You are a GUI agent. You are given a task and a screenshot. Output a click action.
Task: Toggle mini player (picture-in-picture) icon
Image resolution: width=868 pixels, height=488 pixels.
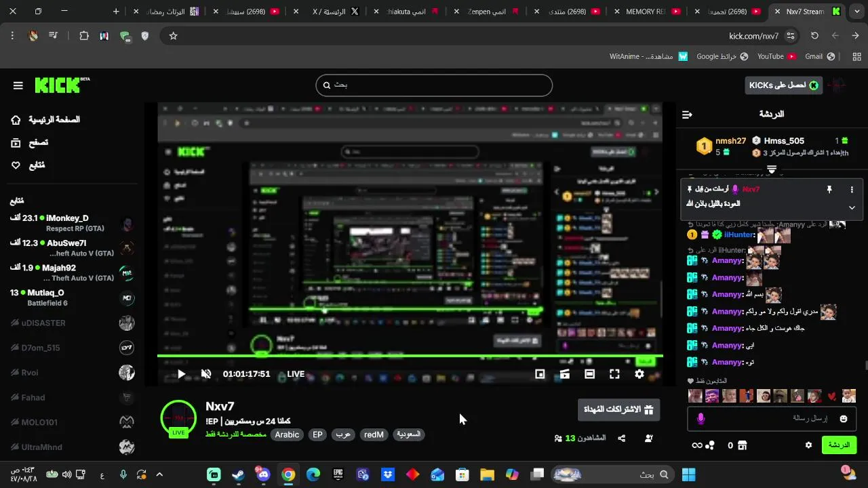point(540,374)
